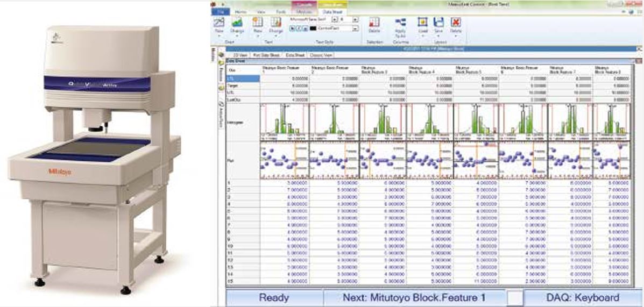Expand the Load layout dropdown arrow
Image resolution: width=644 pixels, height=307 pixels.
(423, 35)
